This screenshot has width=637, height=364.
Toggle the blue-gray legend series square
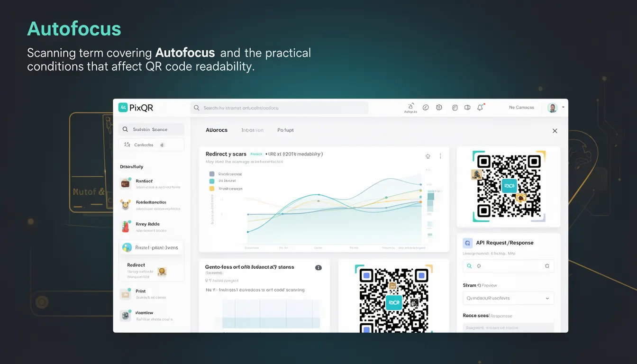[211, 174]
